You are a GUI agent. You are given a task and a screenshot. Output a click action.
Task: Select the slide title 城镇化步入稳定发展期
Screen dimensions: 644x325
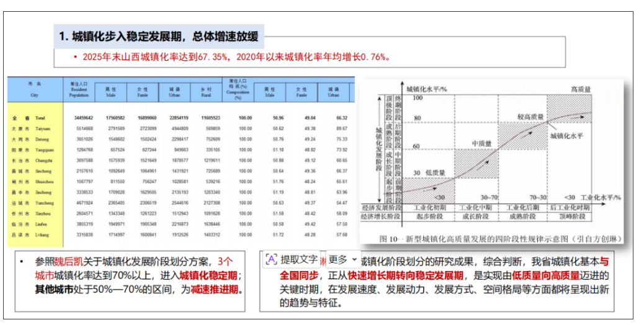click(x=159, y=37)
